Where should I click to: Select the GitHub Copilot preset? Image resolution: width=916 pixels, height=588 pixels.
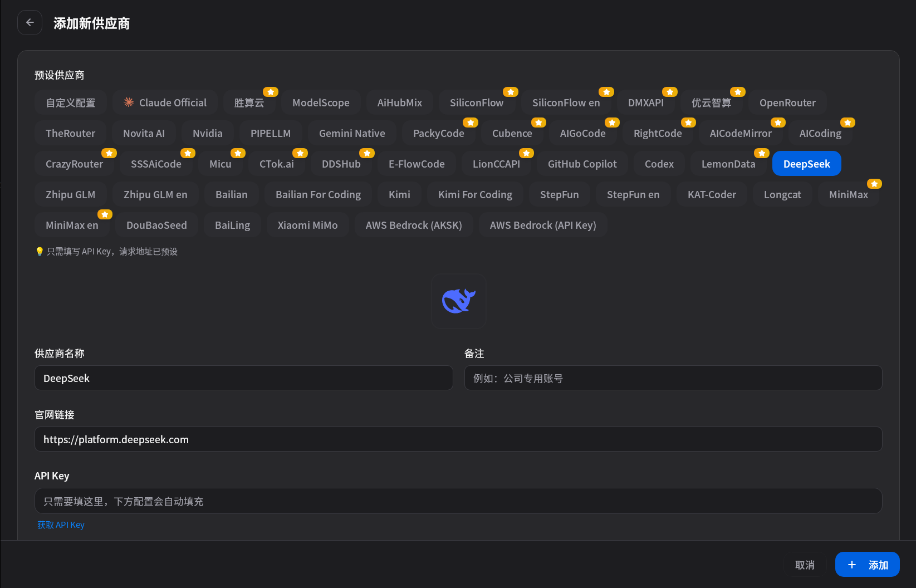582,164
